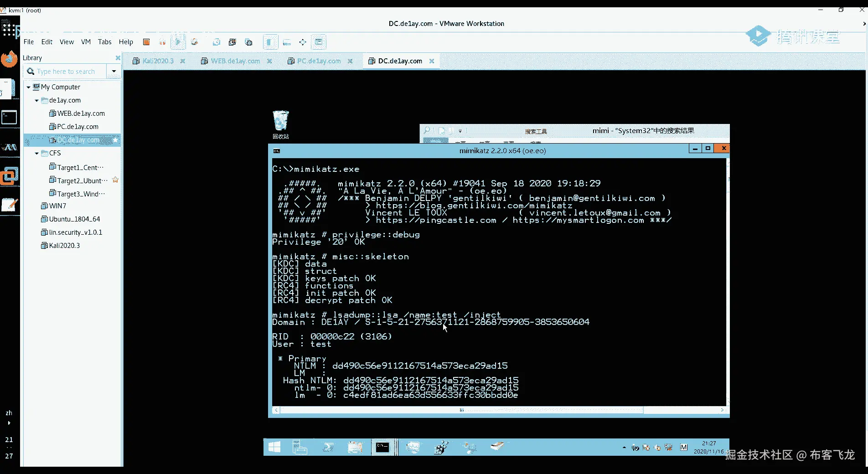Collapse the CFS folder
The height and width of the screenshot is (474, 868).
(36, 153)
